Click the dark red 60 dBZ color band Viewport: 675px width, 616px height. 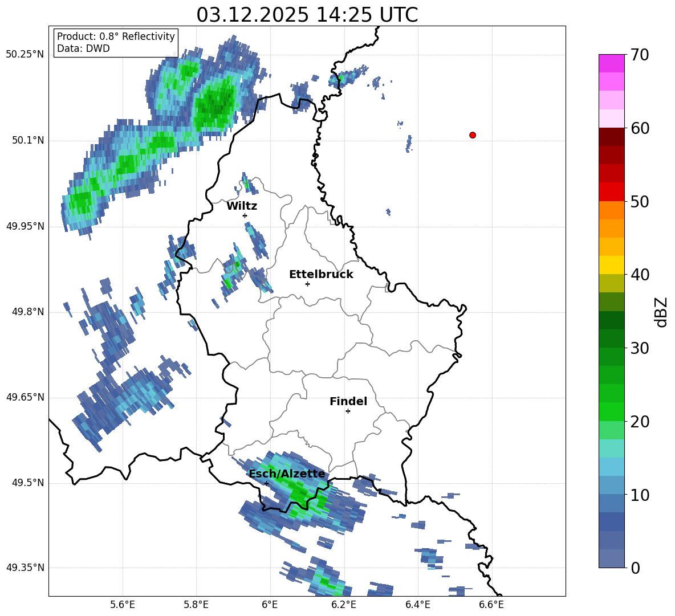click(x=611, y=136)
